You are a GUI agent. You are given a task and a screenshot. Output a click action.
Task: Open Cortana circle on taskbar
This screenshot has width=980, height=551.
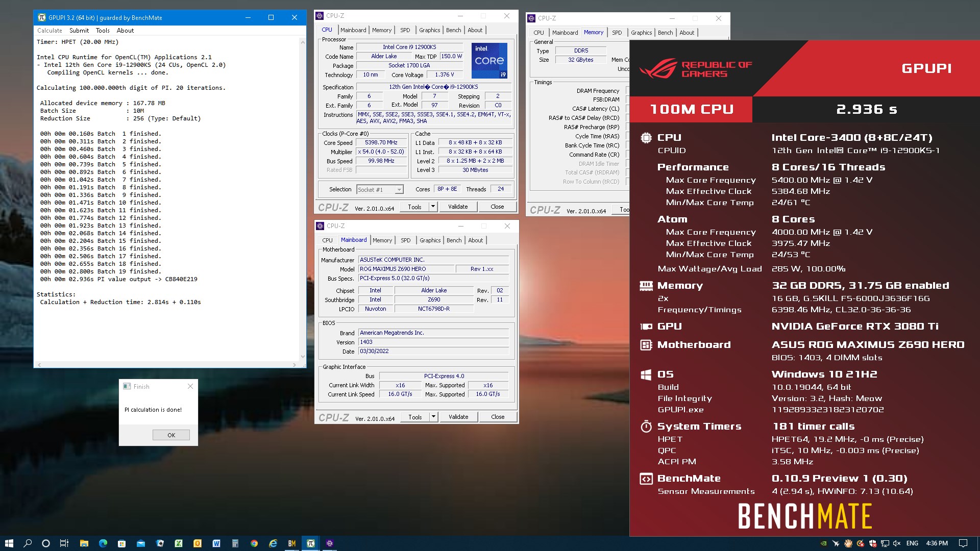click(46, 543)
